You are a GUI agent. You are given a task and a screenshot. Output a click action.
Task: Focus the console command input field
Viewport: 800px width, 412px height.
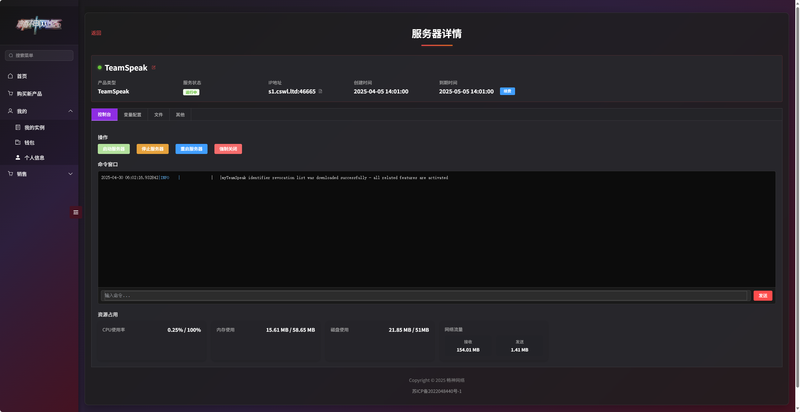coord(424,296)
